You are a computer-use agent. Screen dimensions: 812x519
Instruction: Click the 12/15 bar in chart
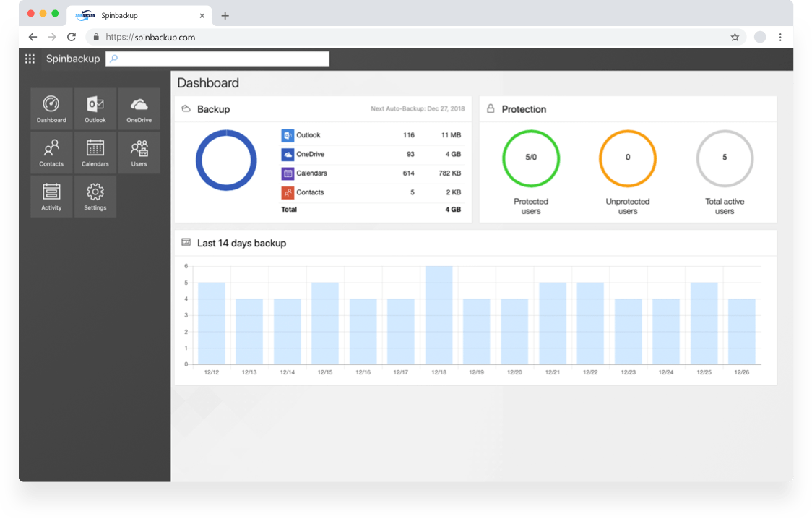tap(324, 323)
